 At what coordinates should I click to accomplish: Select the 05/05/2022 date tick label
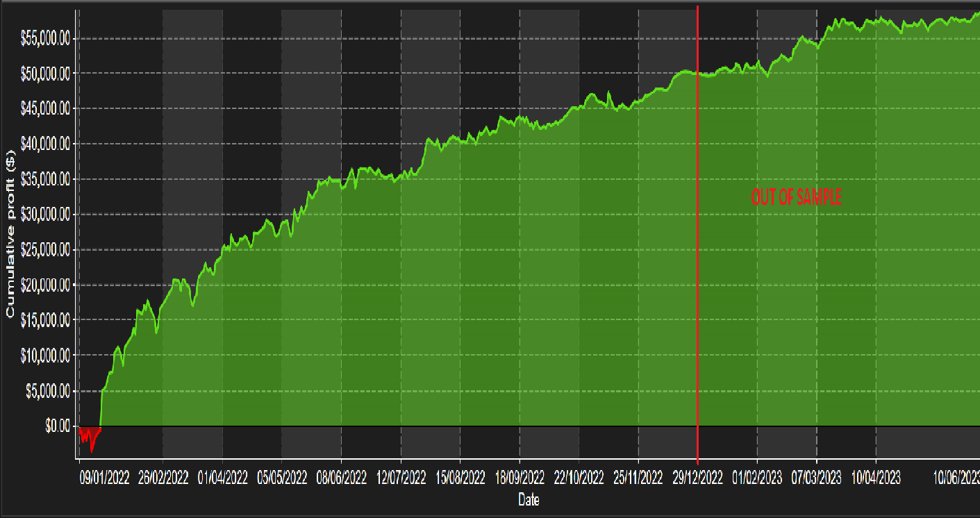[x=281, y=478]
